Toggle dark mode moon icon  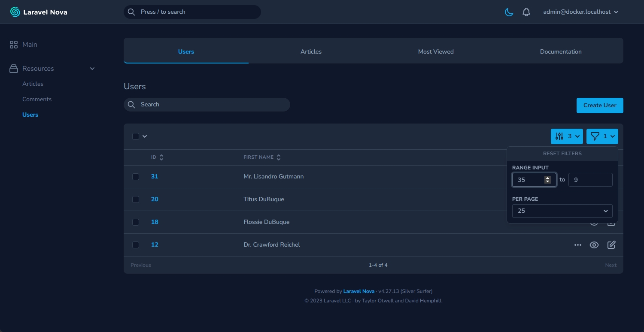click(x=509, y=12)
